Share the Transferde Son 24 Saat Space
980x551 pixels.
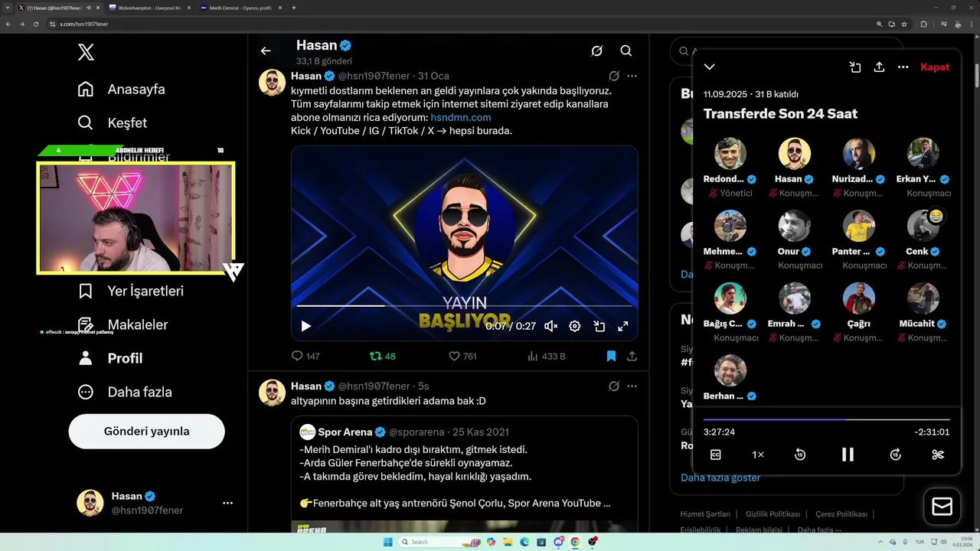[x=879, y=67]
